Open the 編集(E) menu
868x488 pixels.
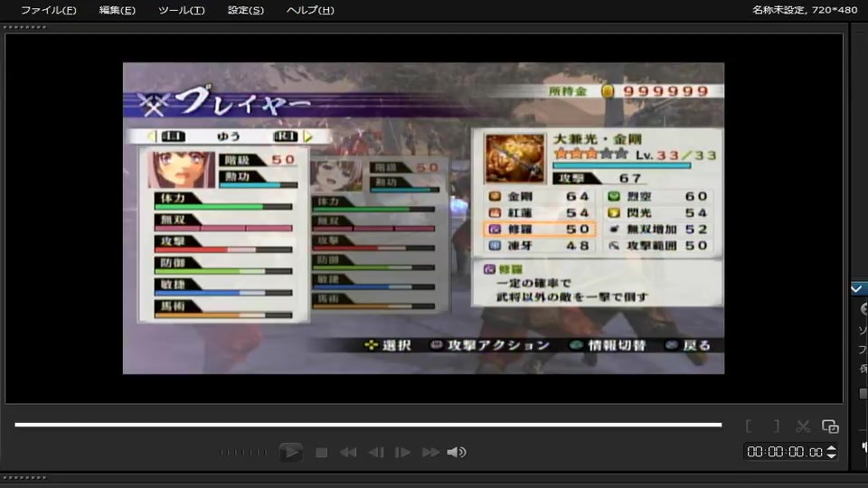click(x=117, y=10)
